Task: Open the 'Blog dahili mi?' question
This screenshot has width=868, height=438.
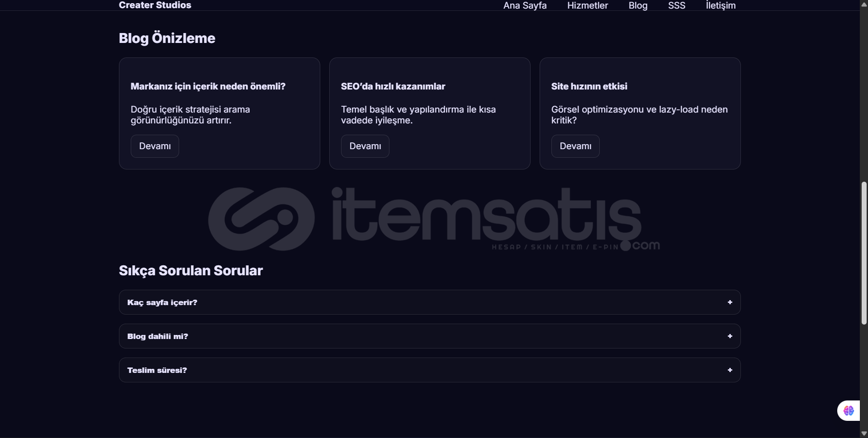Action: (429, 336)
